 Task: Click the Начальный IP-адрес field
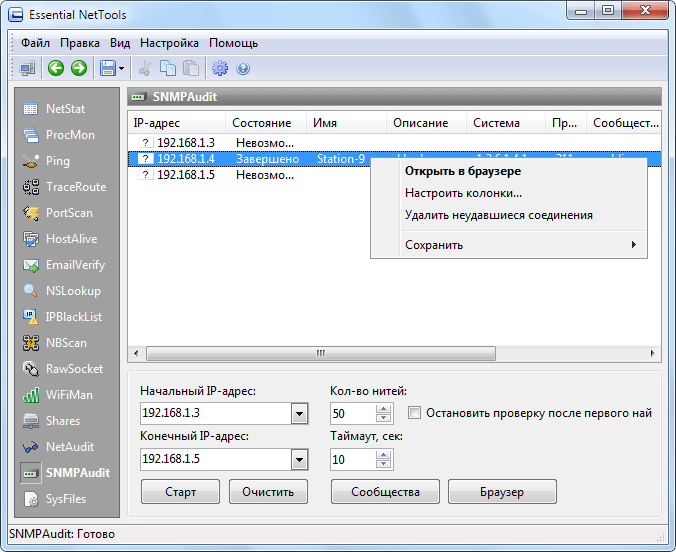pyautogui.click(x=216, y=413)
